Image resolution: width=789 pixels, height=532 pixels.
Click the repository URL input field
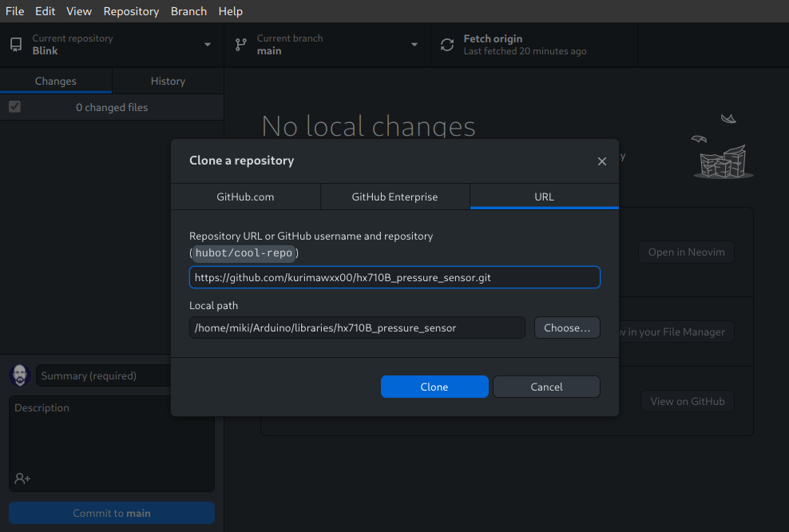point(395,277)
